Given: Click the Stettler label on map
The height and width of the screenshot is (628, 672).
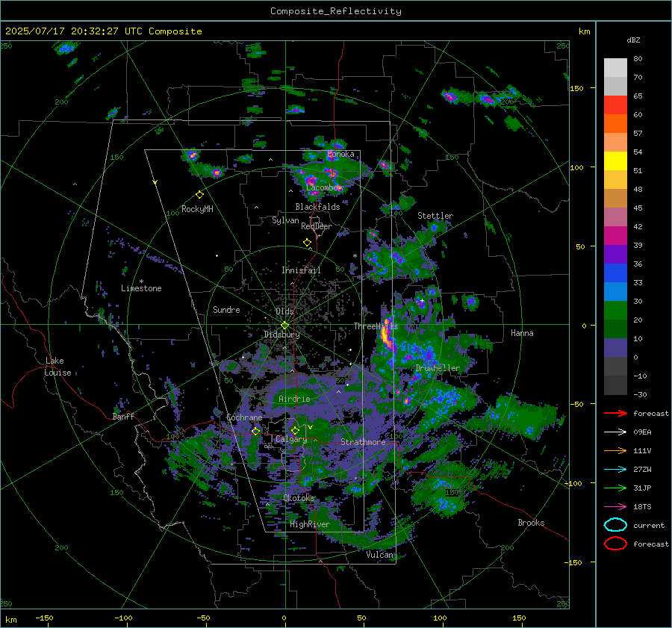Looking at the screenshot, I should 435,216.
